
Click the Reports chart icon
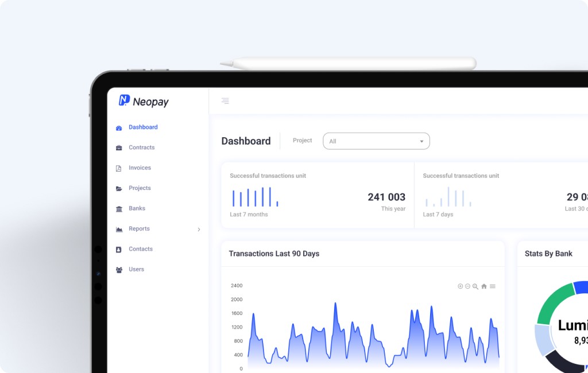[x=119, y=229]
